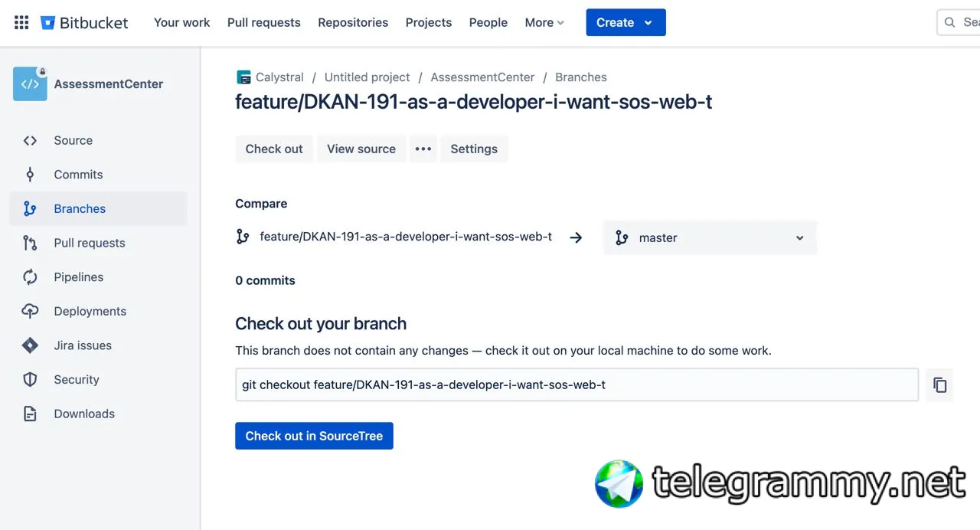980x530 pixels.
Task: Select Jira issues in the sidebar
Action: coord(98,345)
